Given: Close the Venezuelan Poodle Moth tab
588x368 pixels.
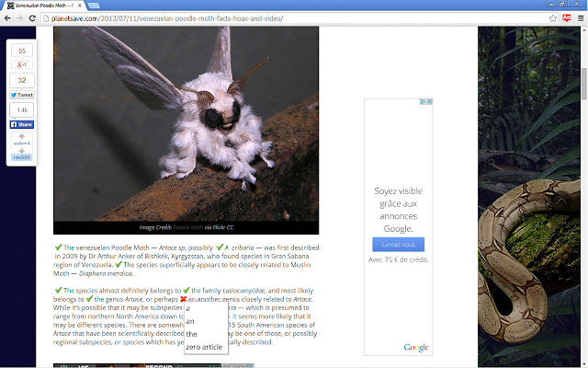Looking at the screenshot, I should tap(80, 6).
